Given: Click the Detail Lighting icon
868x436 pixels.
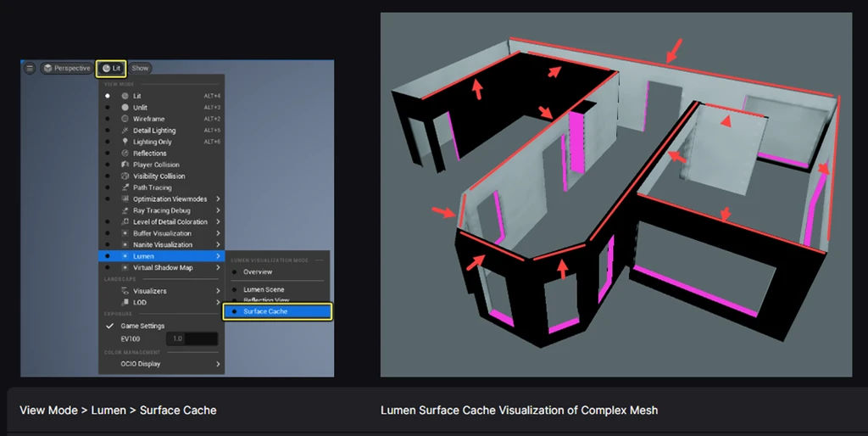Looking at the screenshot, I should 125,130.
